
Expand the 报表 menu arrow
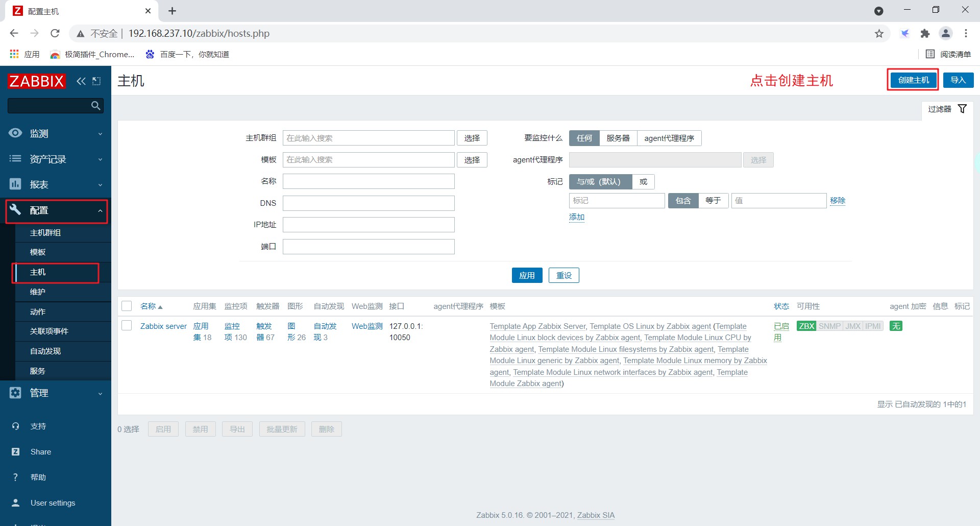coord(100,185)
